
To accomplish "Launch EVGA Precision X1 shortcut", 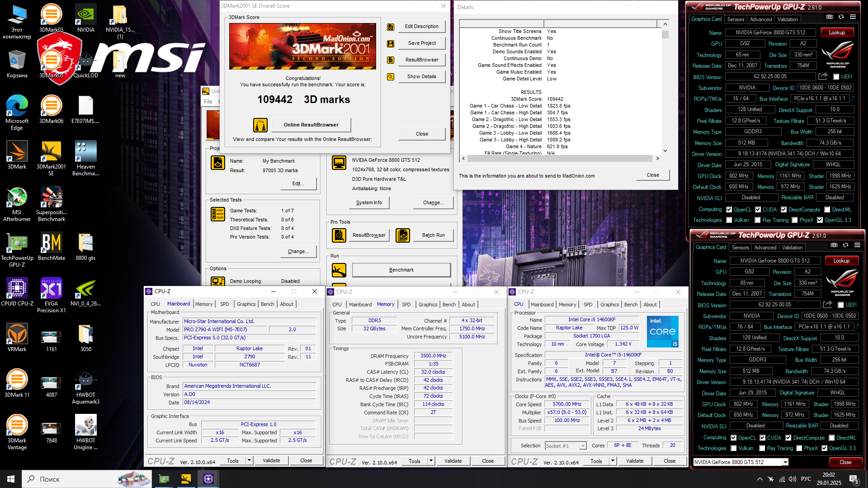I will (51, 295).
